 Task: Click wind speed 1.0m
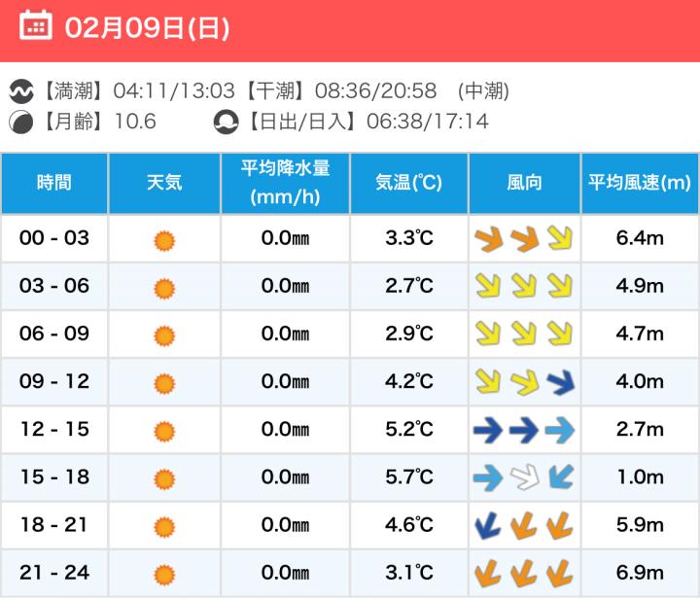pos(640,476)
